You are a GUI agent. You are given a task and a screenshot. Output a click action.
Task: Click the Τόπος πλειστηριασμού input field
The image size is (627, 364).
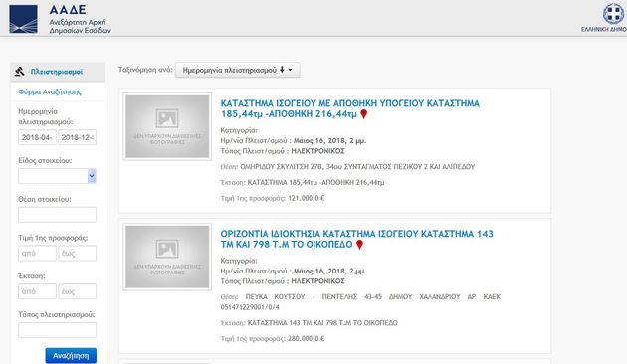(x=57, y=330)
